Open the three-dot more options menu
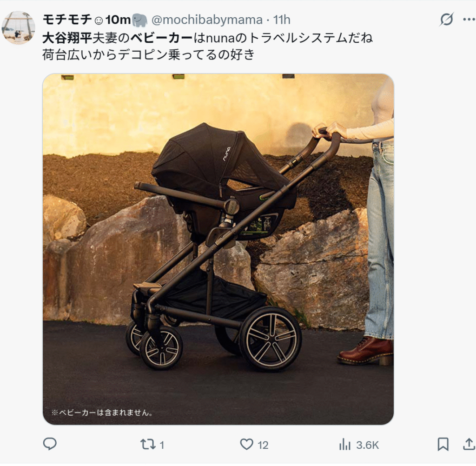Image resolution: width=476 pixels, height=466 pixels. (469, 20)
